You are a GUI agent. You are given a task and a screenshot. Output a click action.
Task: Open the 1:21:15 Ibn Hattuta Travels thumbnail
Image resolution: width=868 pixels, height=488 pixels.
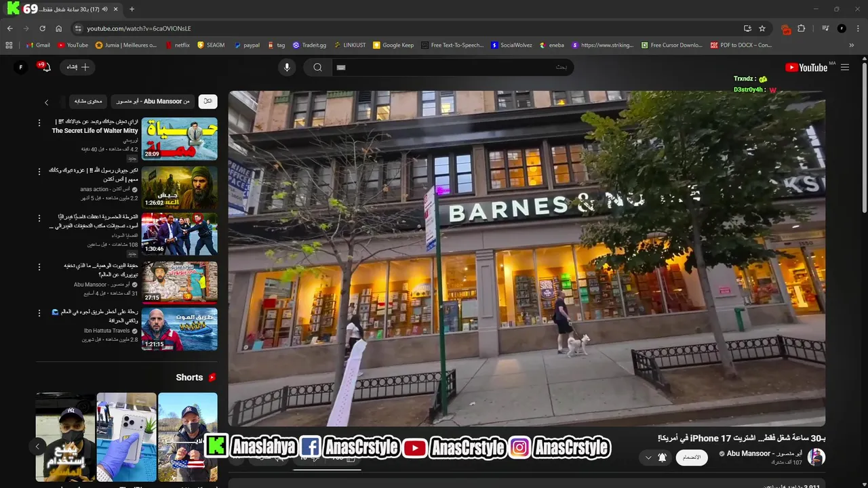[180, 329]
